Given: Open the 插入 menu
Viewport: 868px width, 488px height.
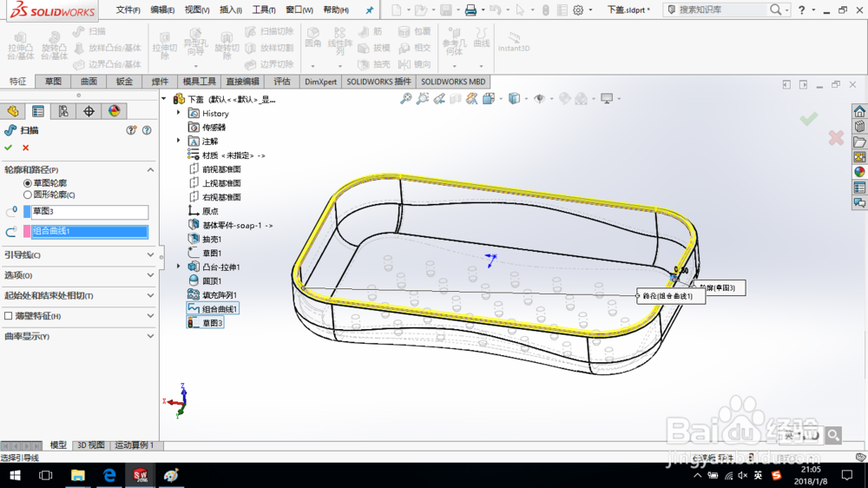Looking at the screenshot, I should pos(230,10).
